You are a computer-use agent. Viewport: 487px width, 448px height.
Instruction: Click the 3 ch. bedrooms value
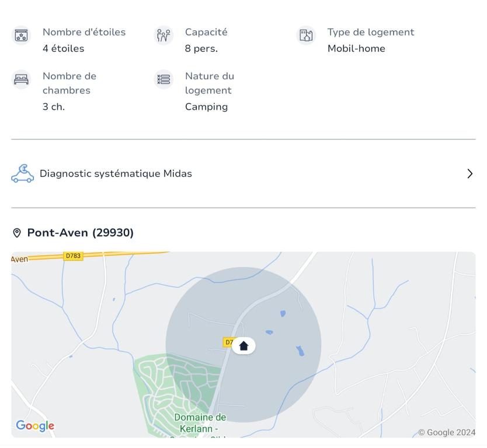tap(53, 107)
